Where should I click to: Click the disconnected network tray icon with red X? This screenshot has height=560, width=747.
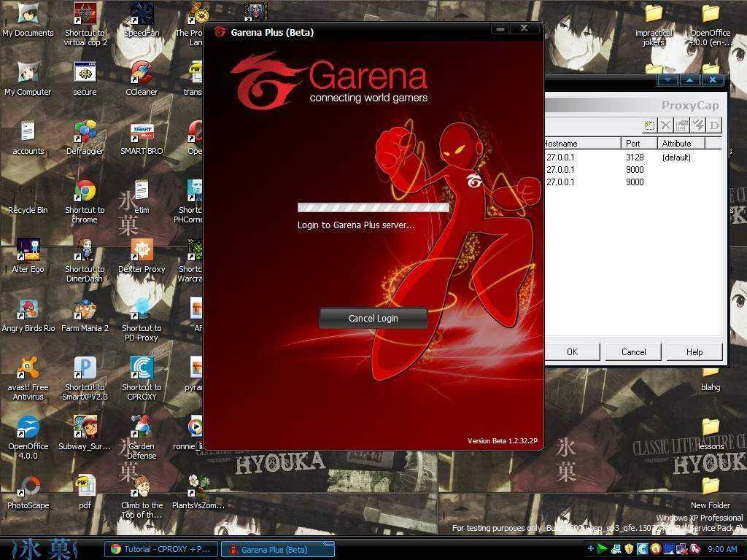pos(681,550)
